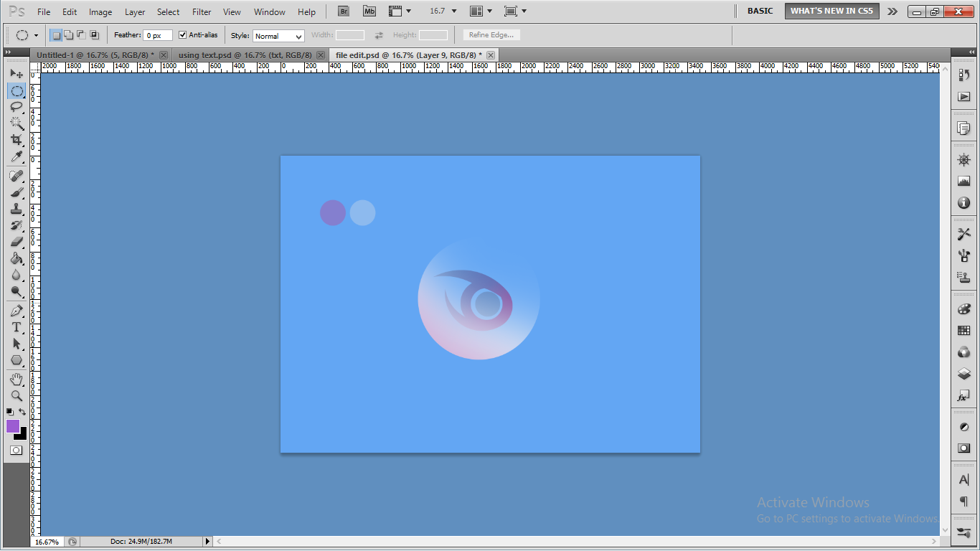Open the Actions panel icon
This screenshot has width=980, height=551.
(x=963, y=97)
